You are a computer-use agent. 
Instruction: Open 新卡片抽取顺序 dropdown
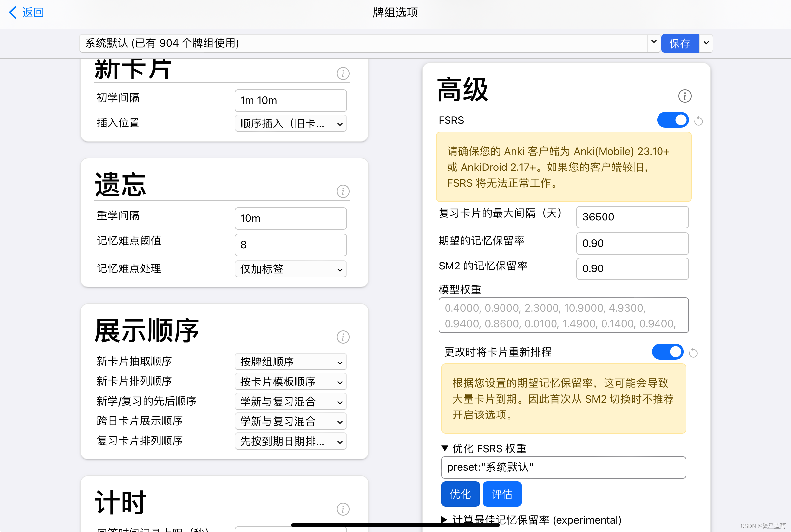290,362
